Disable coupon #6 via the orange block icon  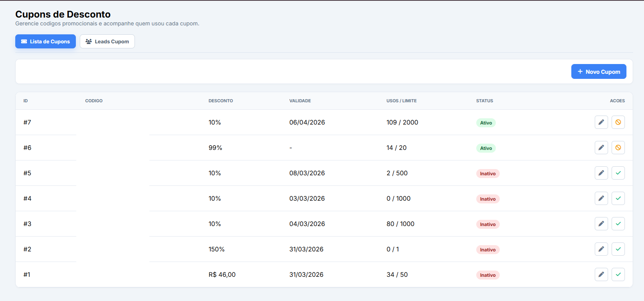click(618, 148)
